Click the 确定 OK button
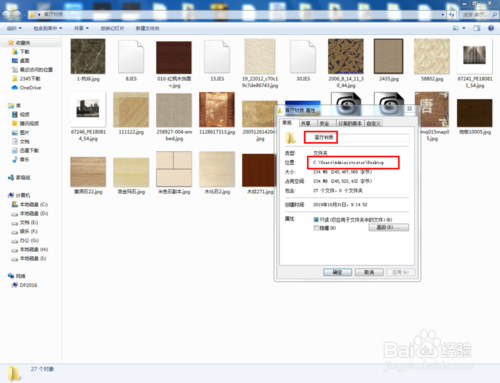 tap(337, 272)
